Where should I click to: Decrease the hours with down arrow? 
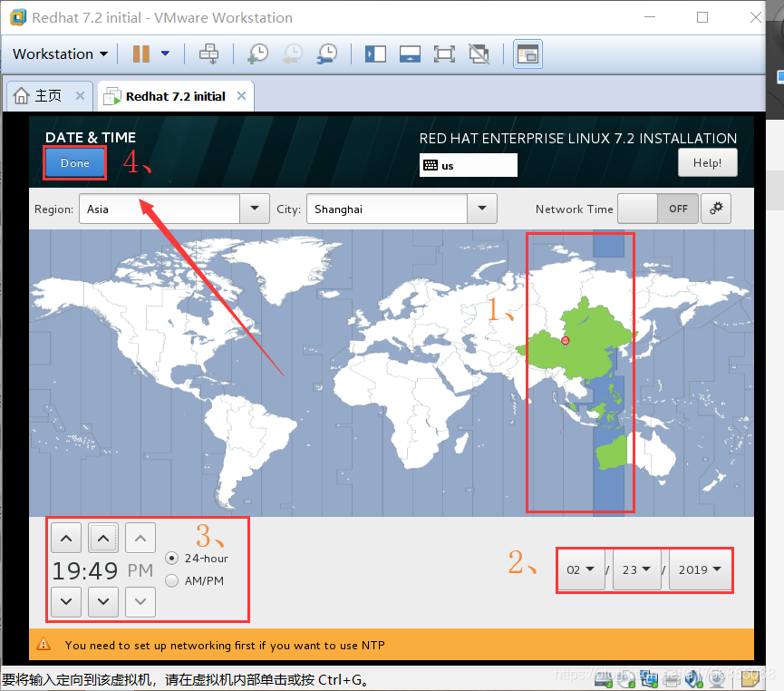[66, 602]
